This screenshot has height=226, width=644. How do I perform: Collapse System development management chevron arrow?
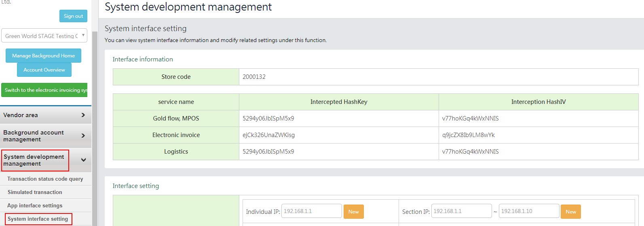(83, 160)
